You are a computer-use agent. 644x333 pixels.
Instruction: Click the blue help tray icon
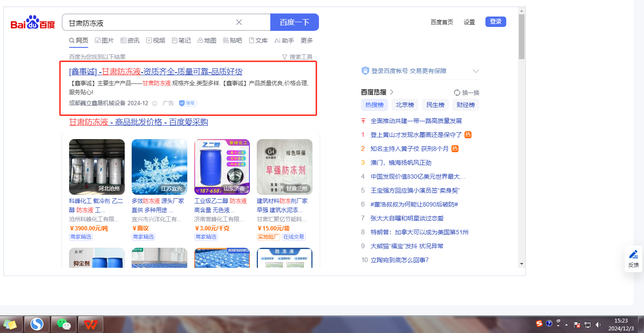[x=549, y=324]
